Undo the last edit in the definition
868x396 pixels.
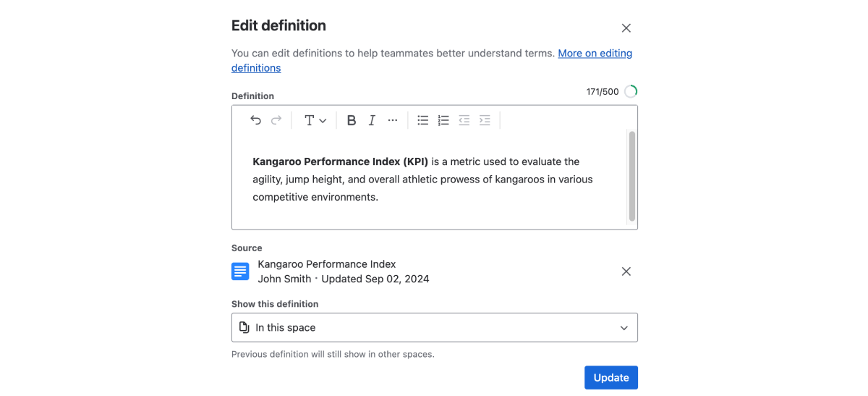pyautogui.click(x=255, y=120)
